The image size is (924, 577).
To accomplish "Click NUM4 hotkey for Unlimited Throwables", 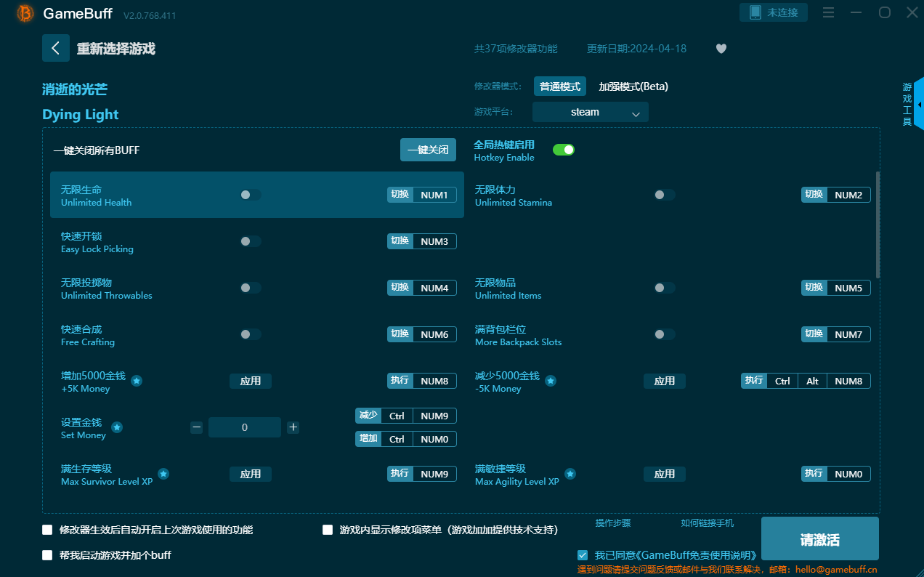I will click(x=434, y=288).
